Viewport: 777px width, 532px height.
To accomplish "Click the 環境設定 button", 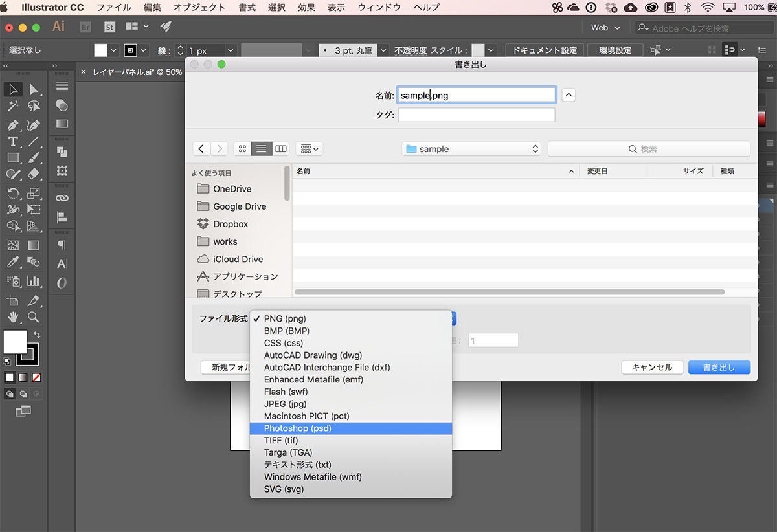I will tap(614, 50).
